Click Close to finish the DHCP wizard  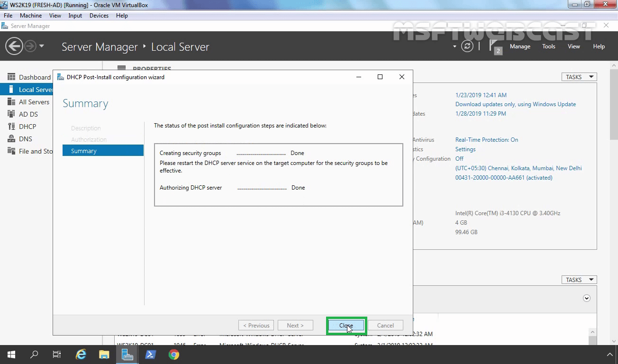(x=346, y=325)
